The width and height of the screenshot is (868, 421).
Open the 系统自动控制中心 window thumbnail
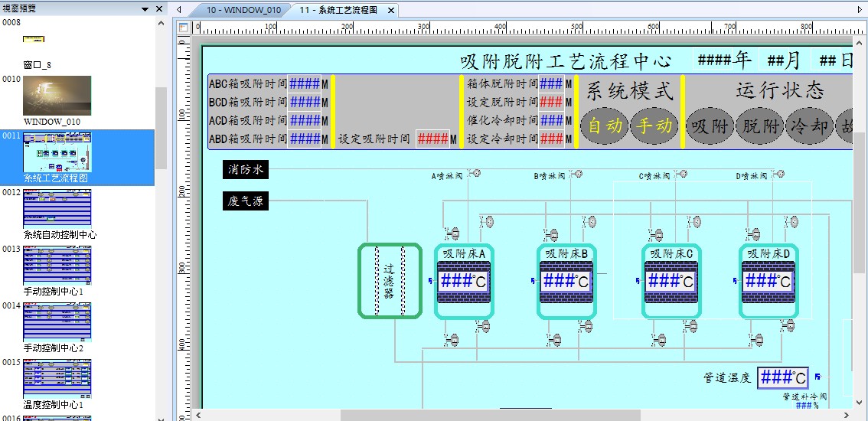pyautogui.click(x=57, y=209)
